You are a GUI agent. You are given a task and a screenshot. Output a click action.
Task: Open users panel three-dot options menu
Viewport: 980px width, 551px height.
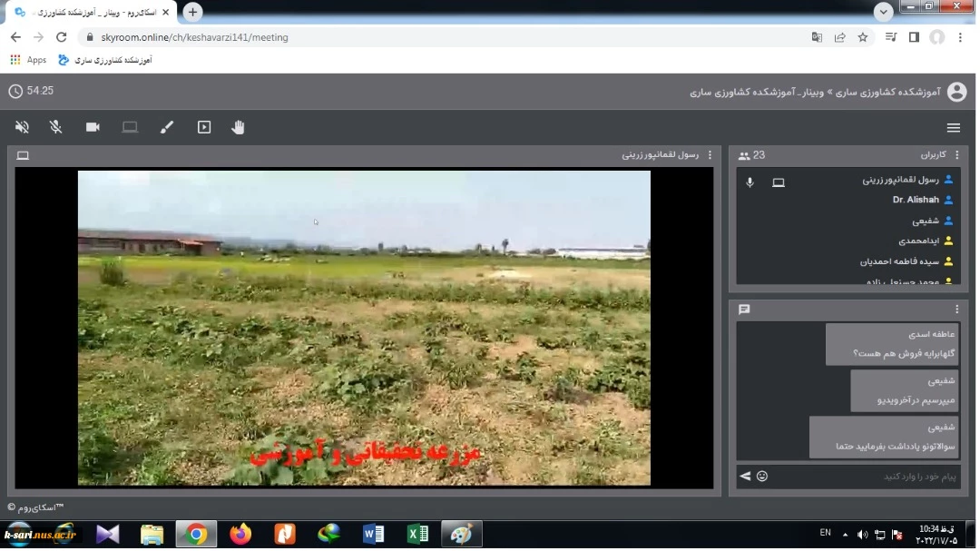pyautogui.click(x=956, y=155)
